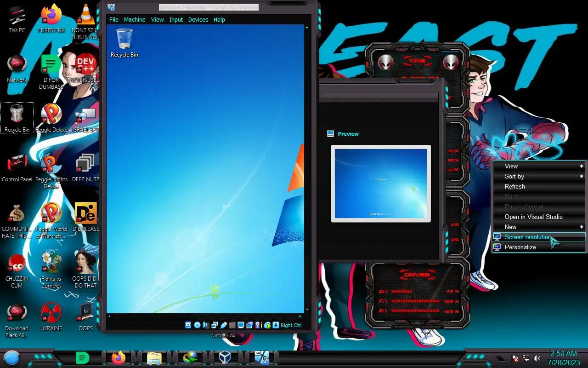588x368 pixels.
Task: Switch to VirtualBox Manager on the taskbar
Action: [x=225, y=357]
